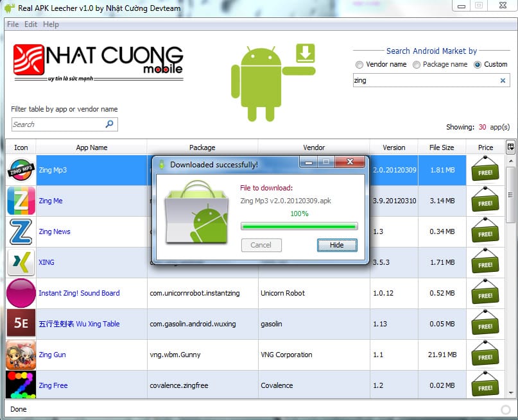Viewport: 518px width, 420px height.
Task: Open the Edit menu
Action: 30,24
